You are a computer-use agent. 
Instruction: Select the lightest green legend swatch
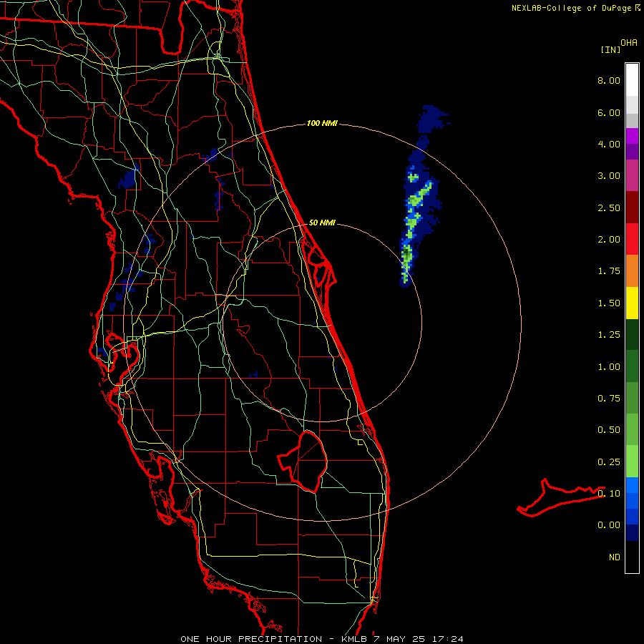click(632, 462)
